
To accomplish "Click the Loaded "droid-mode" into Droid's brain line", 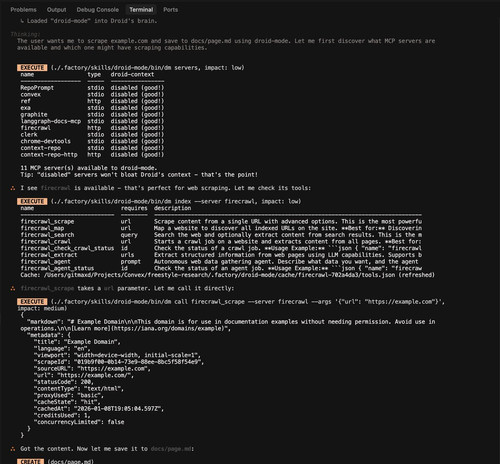I will [89, 21].
